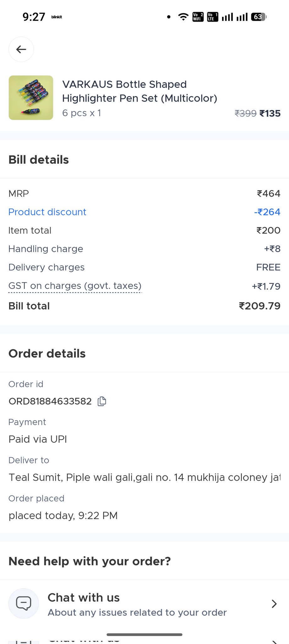Tap the battery indicator in status bar
Image resolution: width=289 pixels, height=644 pixels.
coord(259,17)
